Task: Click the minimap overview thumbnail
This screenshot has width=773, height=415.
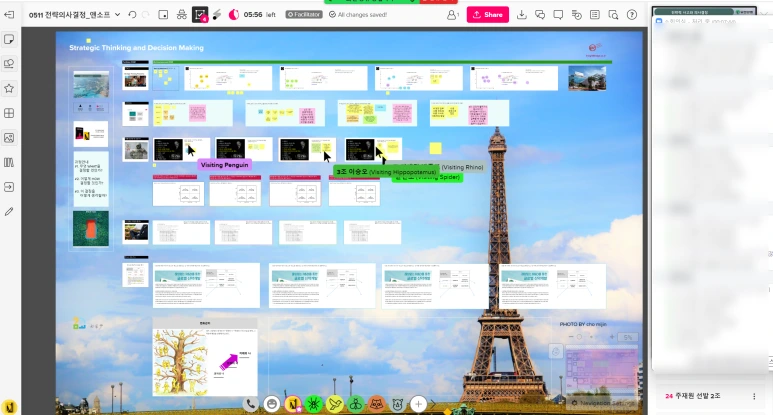Action: [602, 371]
